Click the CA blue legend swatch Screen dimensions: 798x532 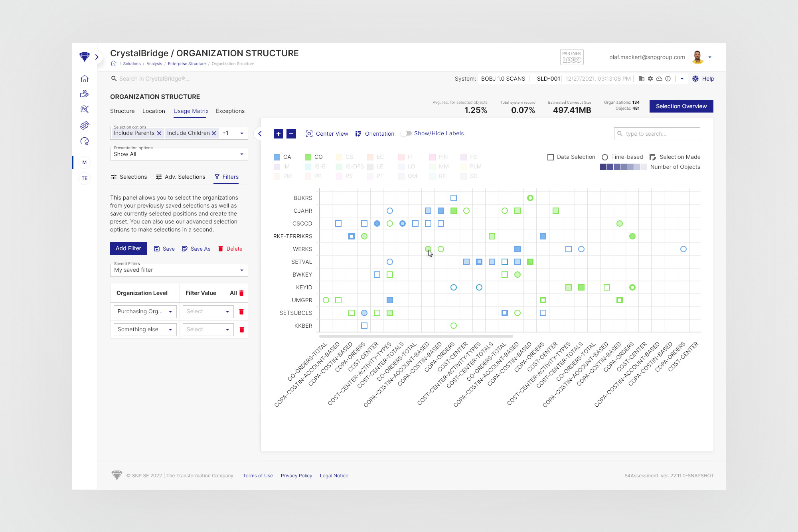click(277, 157)
